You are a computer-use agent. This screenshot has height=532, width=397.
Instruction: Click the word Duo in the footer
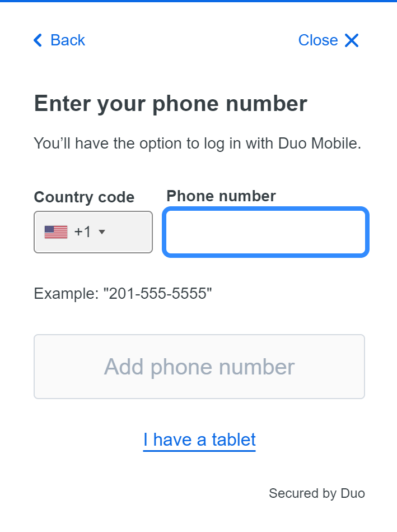click(353, 493)
